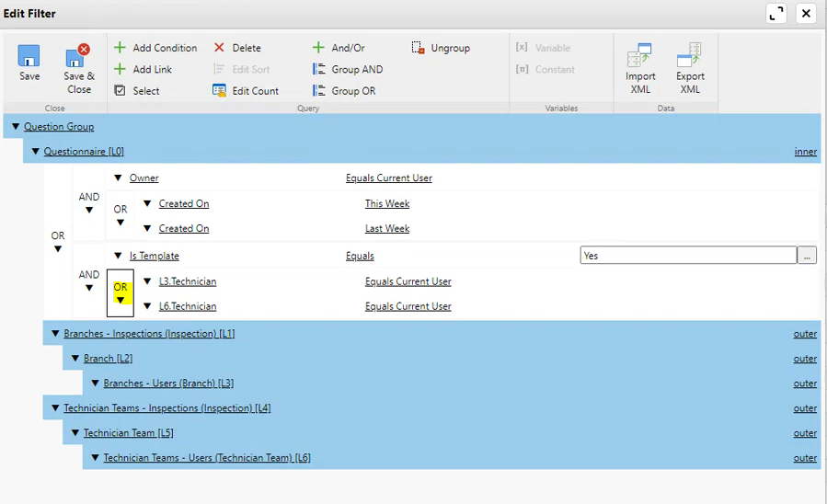Click the Import XML icon
827x504 pixels.
point(640,56)
